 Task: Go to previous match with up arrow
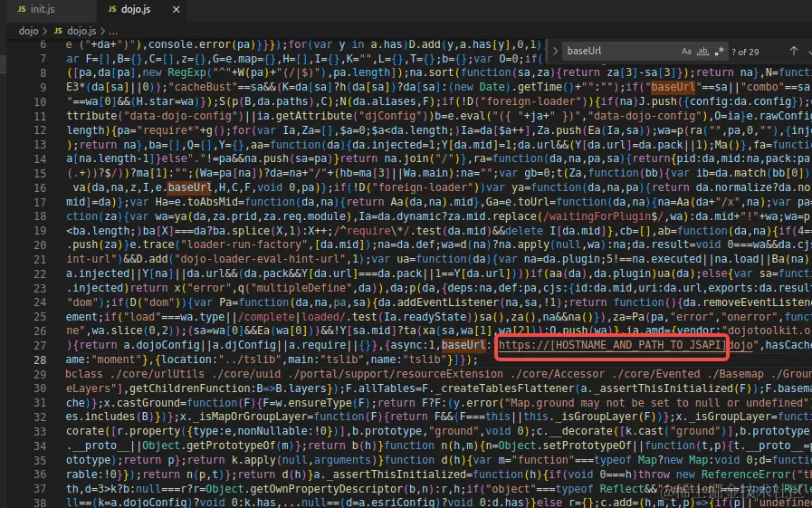point(793,51)
